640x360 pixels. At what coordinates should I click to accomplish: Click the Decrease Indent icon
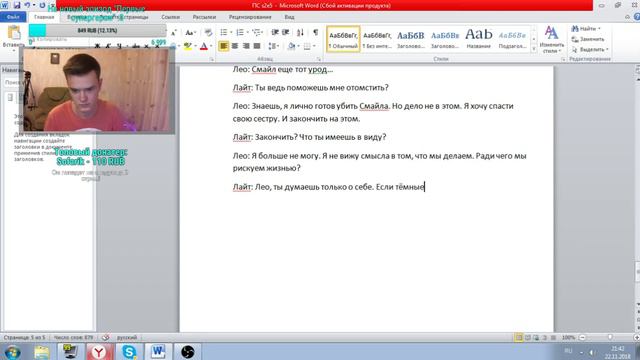click(275, 32)
